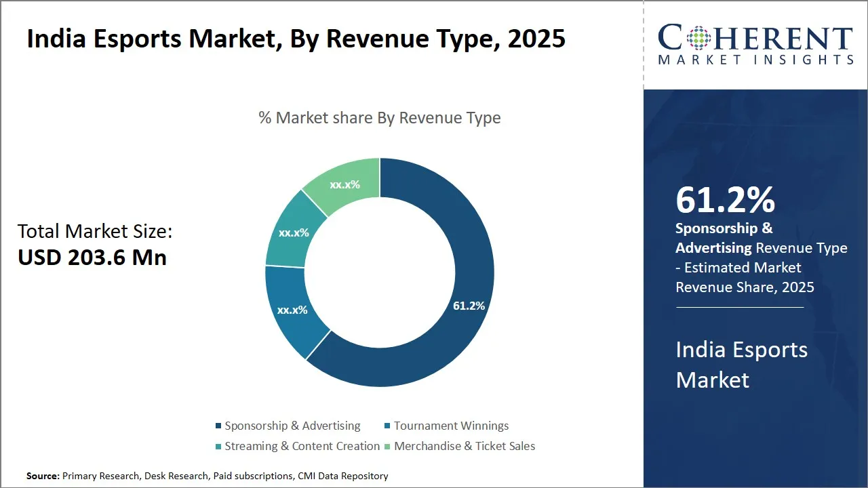Viewport: 868px width, 488px height.
Task: Click the USD 203.6 Mn market size value
Action: pyautogui.click(x=92, y=258)
